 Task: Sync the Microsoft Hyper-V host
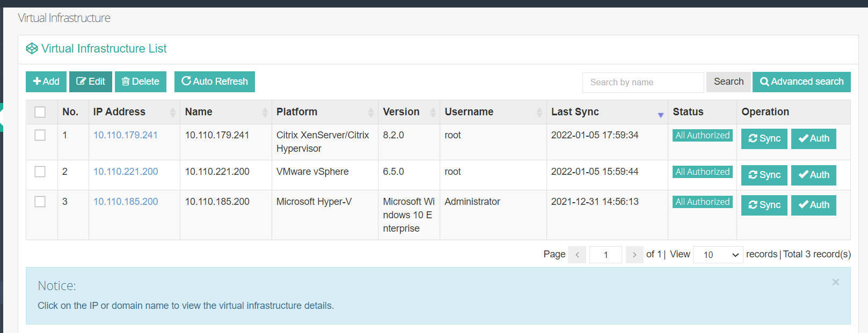[764, 205]
